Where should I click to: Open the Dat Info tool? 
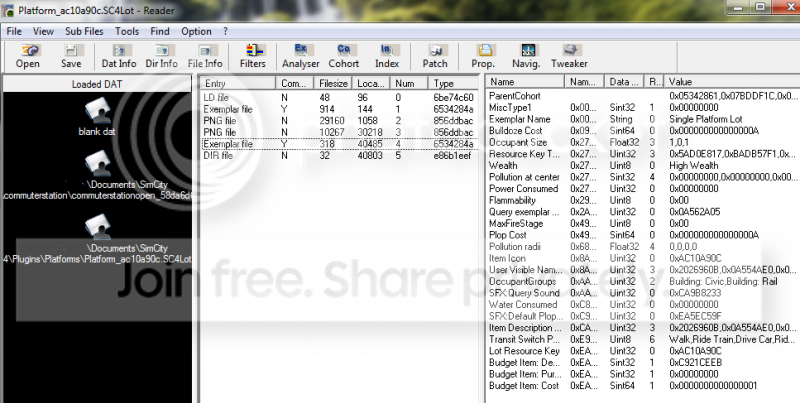click(x=119, y=56)
